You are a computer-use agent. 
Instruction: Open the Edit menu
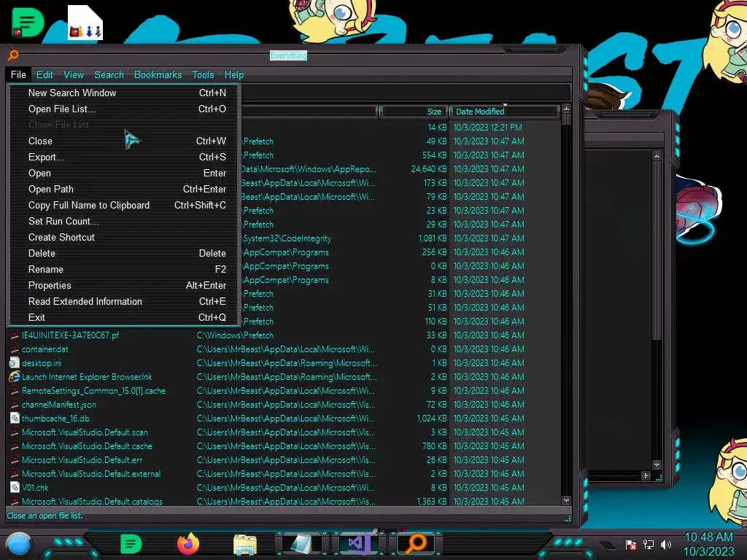coord(44,75)
